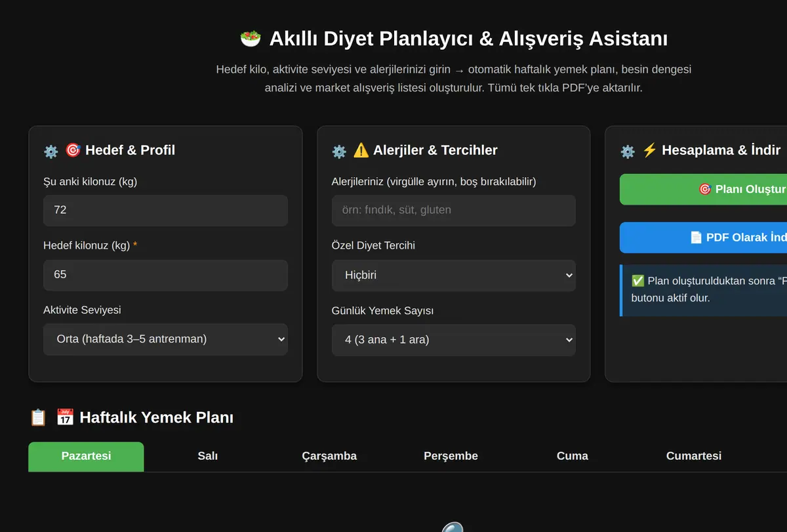The image size is (787, 532).
Task: Click lightning bolt icon in Hesaplama heading
Action: coord(649,150)
